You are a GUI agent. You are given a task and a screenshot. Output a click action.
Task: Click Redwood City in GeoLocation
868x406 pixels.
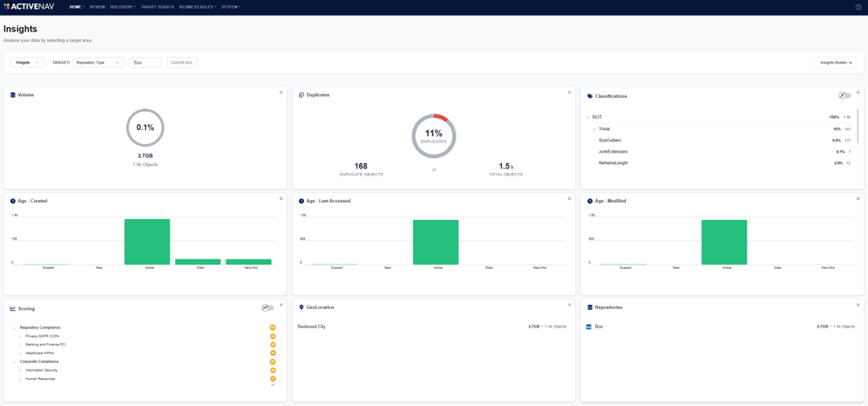312,327
